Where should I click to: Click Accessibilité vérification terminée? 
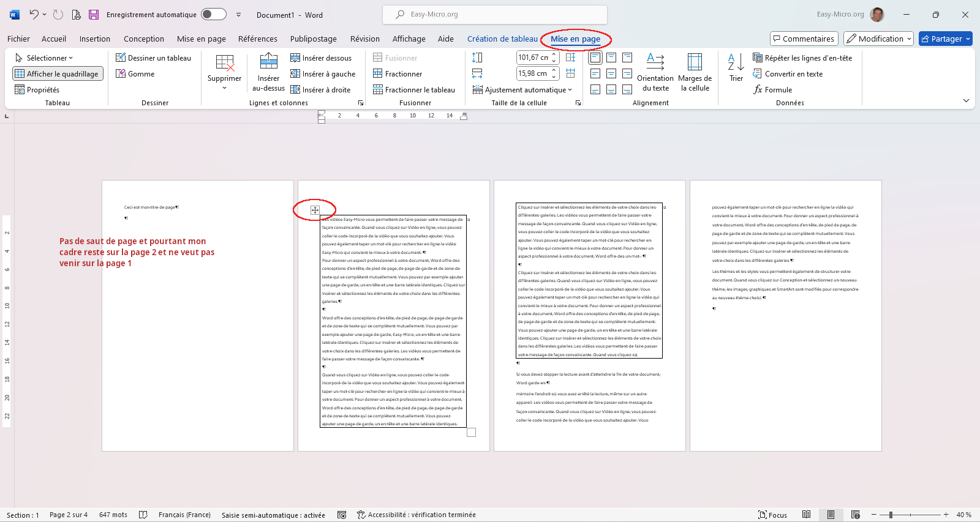416,515
